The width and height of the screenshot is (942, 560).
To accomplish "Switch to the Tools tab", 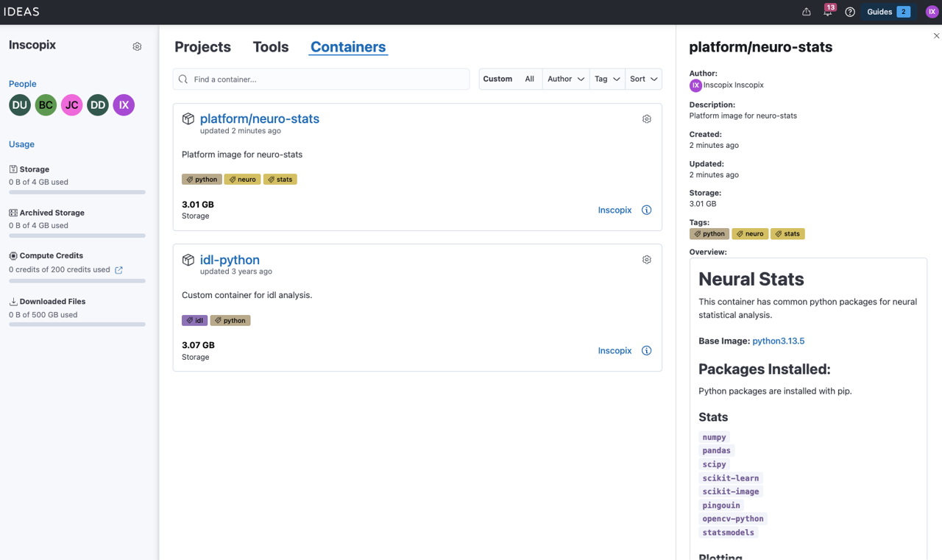I will pyautogui.click(x=270, y=47).
